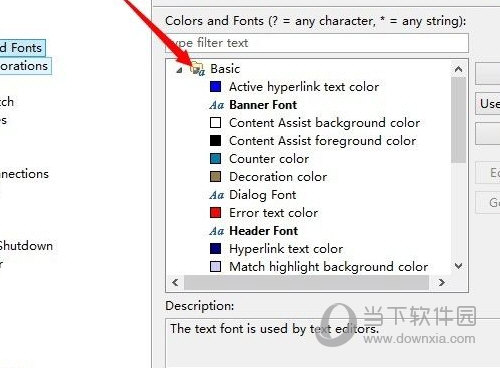Select the Banner Font Aa icon
The image size is (500, 368).
coord(217,105)
